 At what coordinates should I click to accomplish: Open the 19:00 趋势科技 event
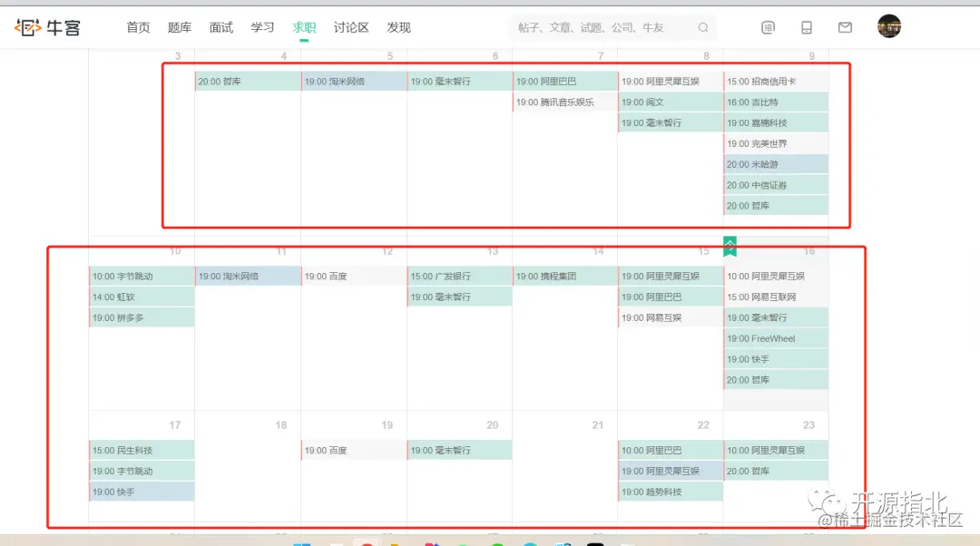[x=671, y=492]
